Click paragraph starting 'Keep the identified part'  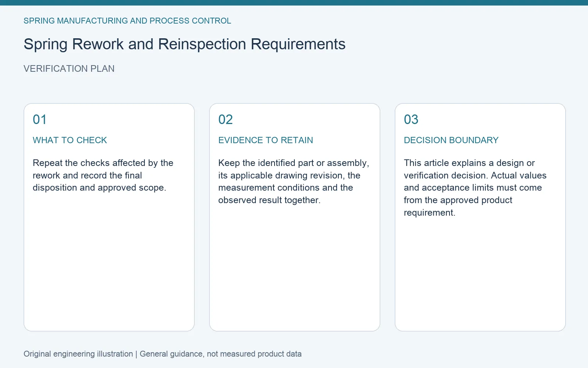tap(294, 181)
